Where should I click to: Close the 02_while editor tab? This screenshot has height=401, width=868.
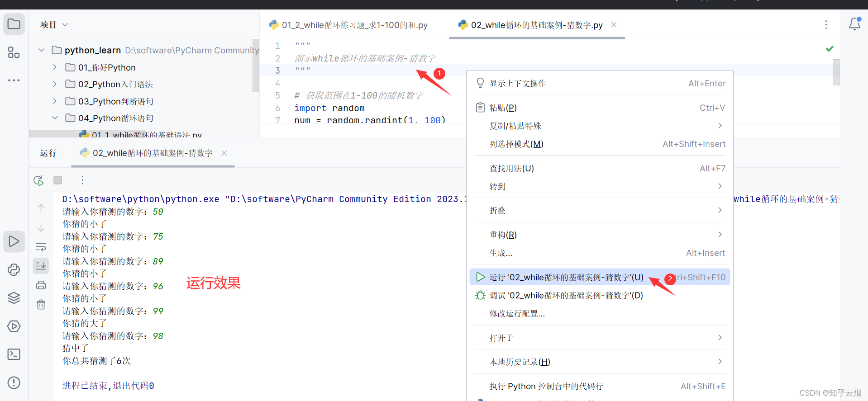click(614, 25)
